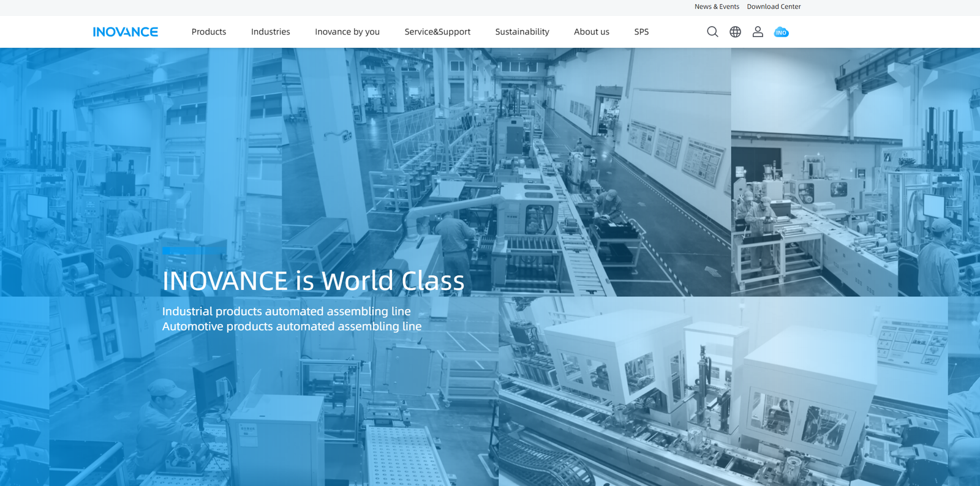Click the INOVANCE logo
Image resolution: width=980 pixels, height=486 pixels.
tap(126, 32)
